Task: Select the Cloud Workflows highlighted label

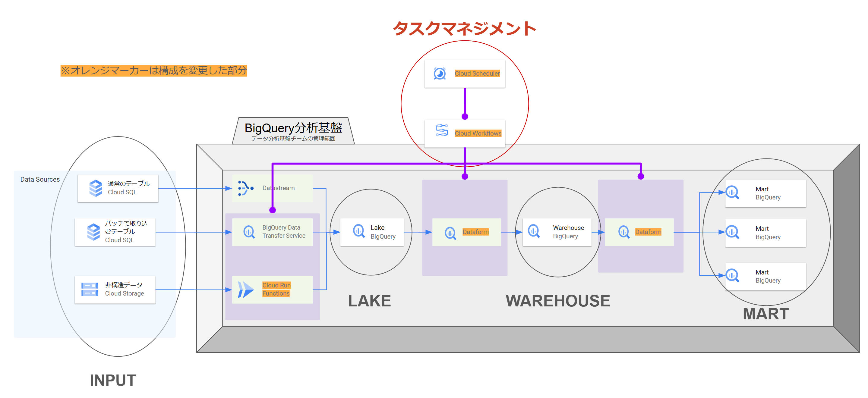Action: click(478, 133)
